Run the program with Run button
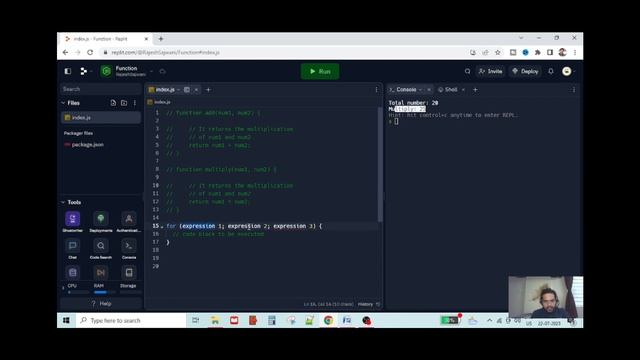 pyautogui.click(x=320, y=71)
